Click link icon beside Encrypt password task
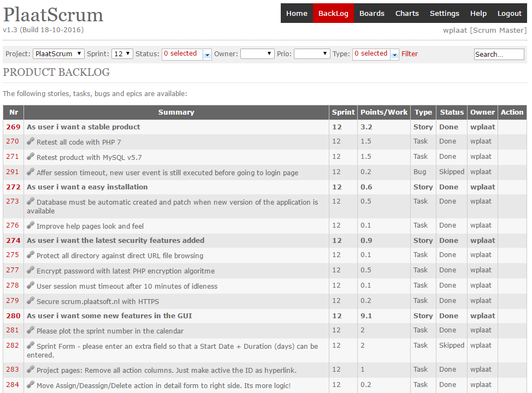Screen dimensions: 532x393 [31, 270]
